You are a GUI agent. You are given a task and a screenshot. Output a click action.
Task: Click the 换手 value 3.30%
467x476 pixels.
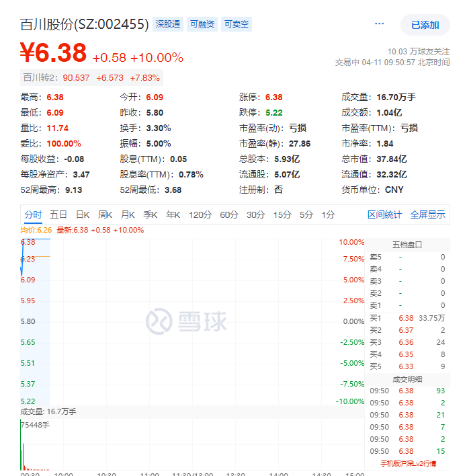[x=159, y=128]
